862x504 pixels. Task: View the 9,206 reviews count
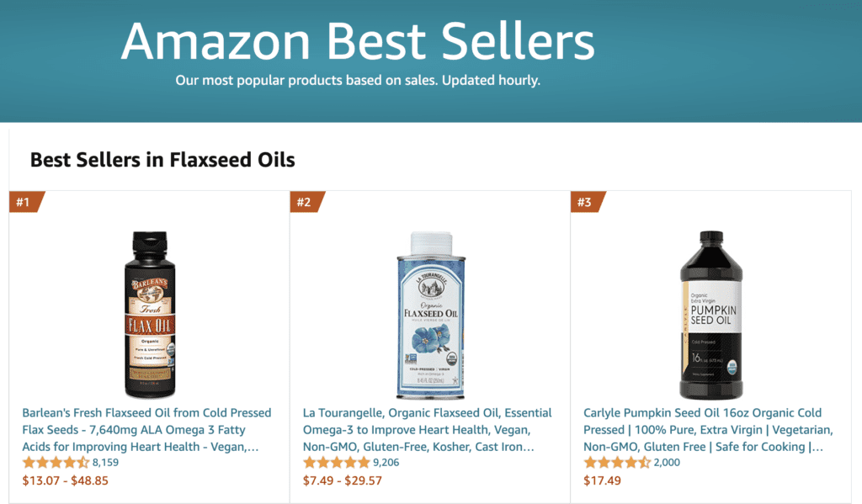coord(386,463)
